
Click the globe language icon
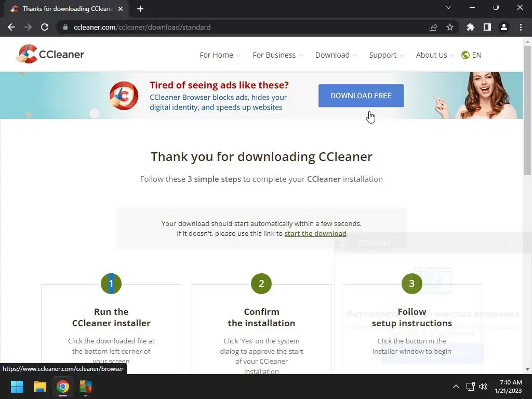tap(465, 55)
